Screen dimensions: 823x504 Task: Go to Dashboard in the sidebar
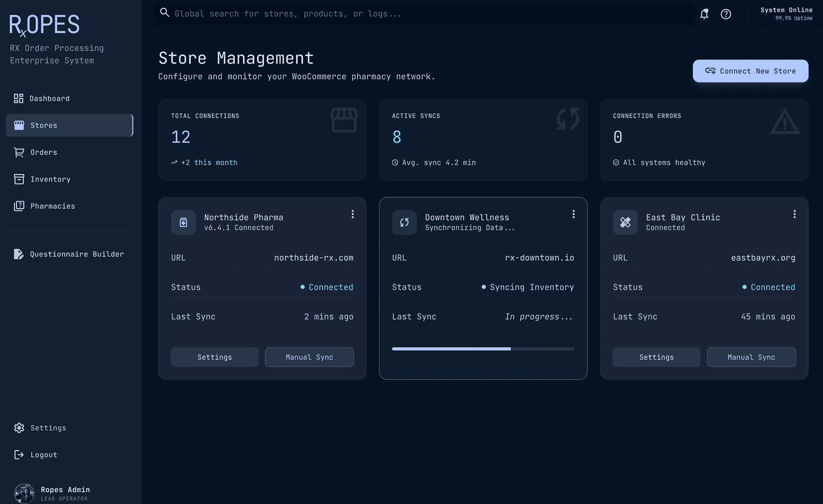tap(69, 98)
